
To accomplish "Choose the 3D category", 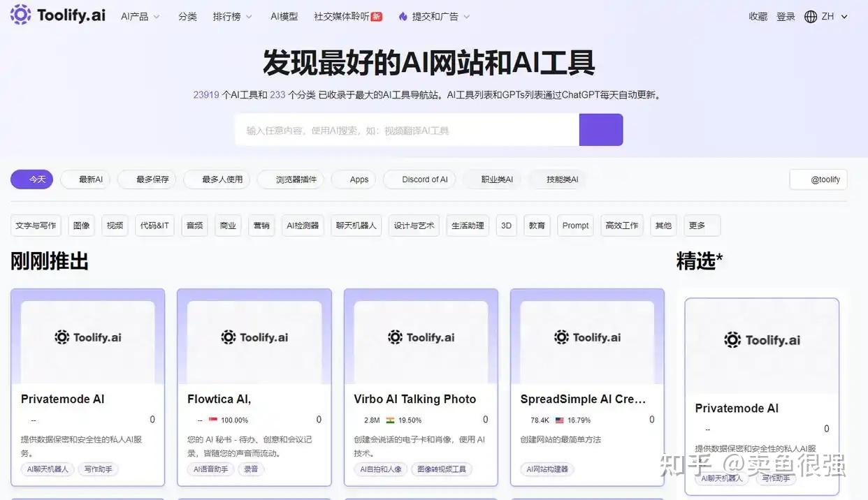I will coord(507,226).
